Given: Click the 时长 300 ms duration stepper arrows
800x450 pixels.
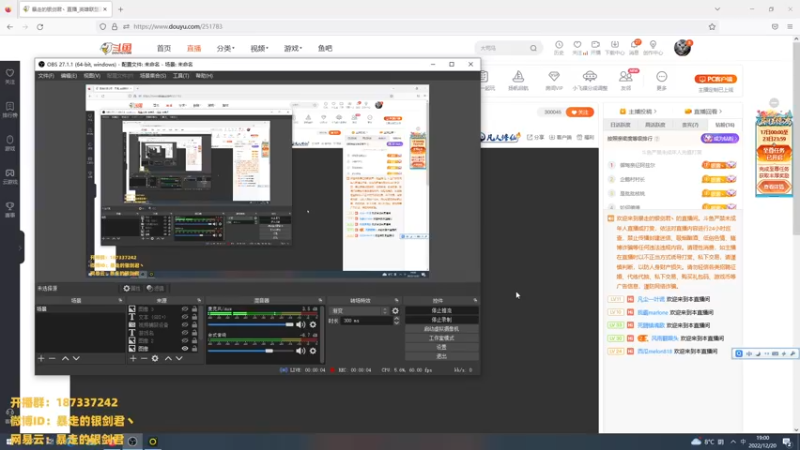Looking at the screenshot, I should 396,320.
